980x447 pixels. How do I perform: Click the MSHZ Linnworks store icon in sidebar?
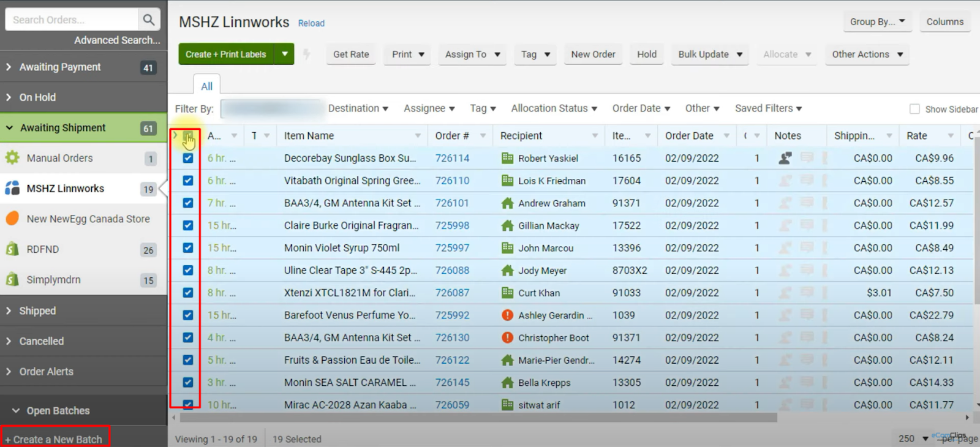12,189
